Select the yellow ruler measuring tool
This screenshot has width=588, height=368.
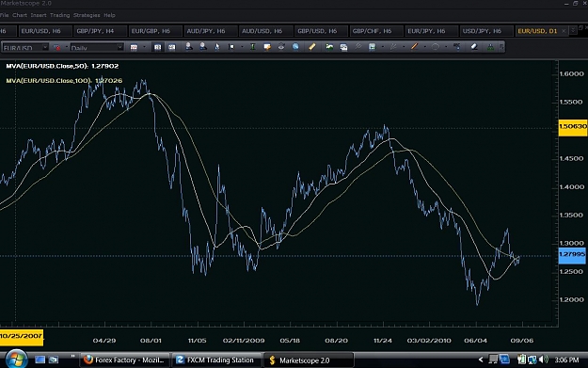click(x=312, y=47)
